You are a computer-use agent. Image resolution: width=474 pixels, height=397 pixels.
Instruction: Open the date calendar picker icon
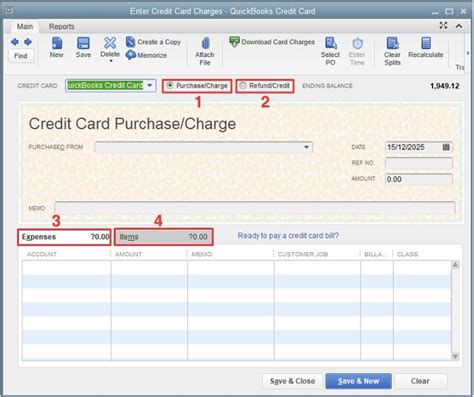pyautogui.click(x=446, y=147)
